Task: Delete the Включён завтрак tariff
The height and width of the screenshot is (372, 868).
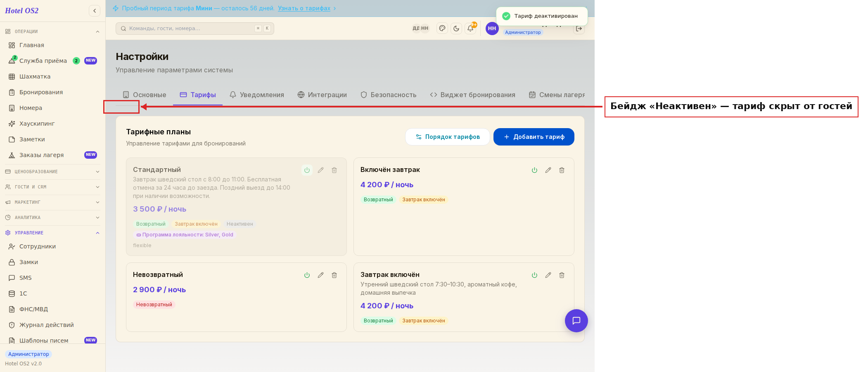Action: tap(562, 170)
